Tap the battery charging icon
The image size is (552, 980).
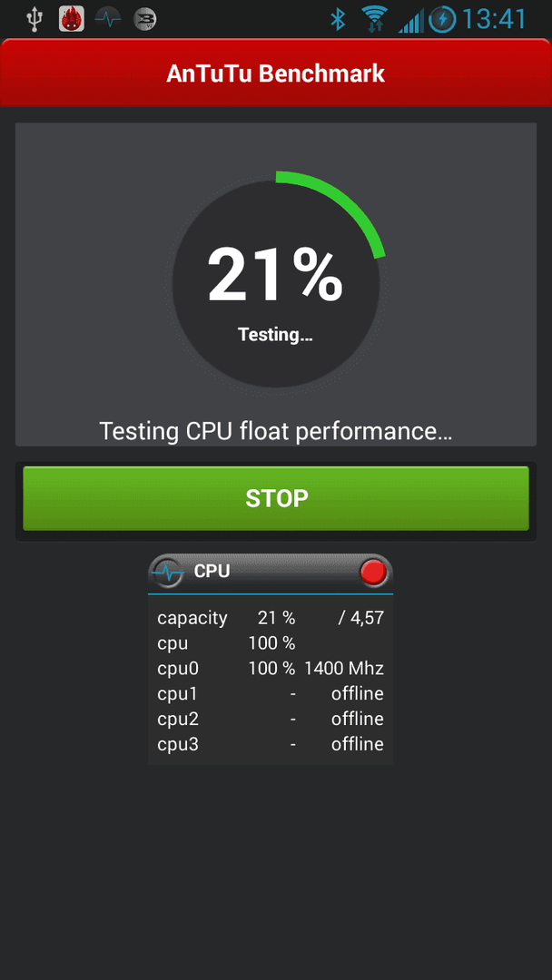click(443, 19)
